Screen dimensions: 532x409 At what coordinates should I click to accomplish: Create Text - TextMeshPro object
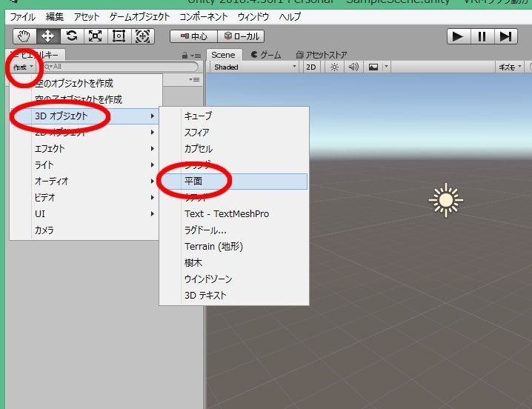(234, 214)
